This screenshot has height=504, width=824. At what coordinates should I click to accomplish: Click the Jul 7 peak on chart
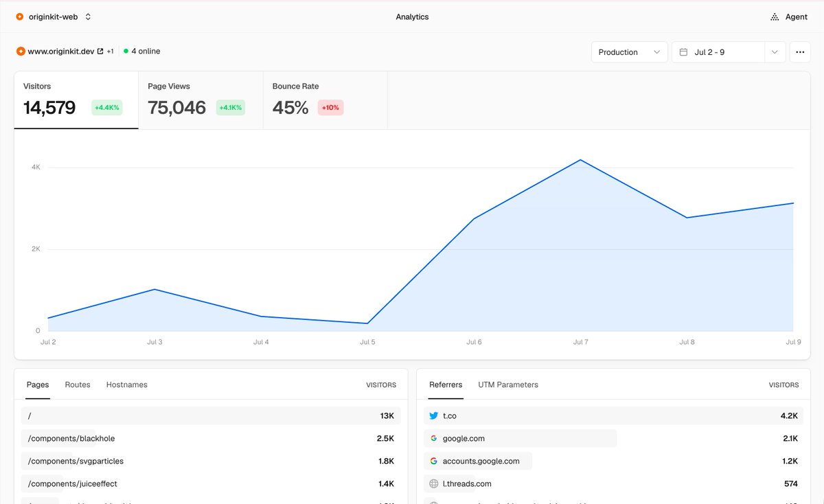(x=581, y=160)
